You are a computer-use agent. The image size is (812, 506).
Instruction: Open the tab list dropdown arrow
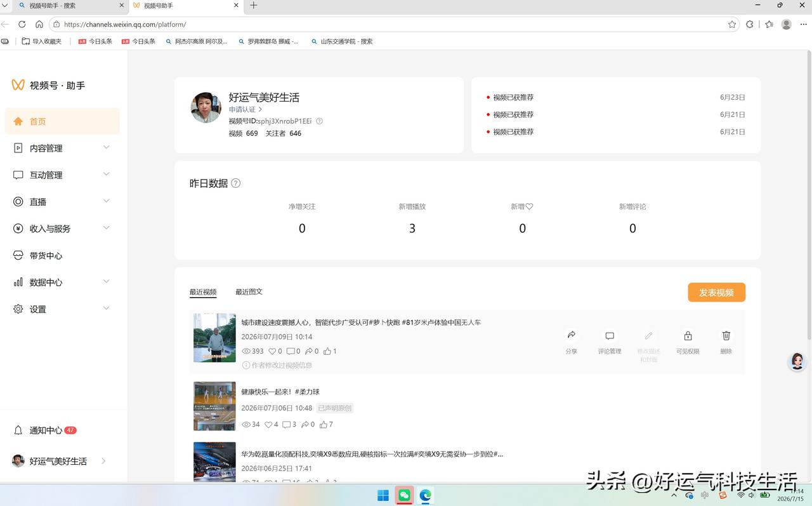click(6, 6)
